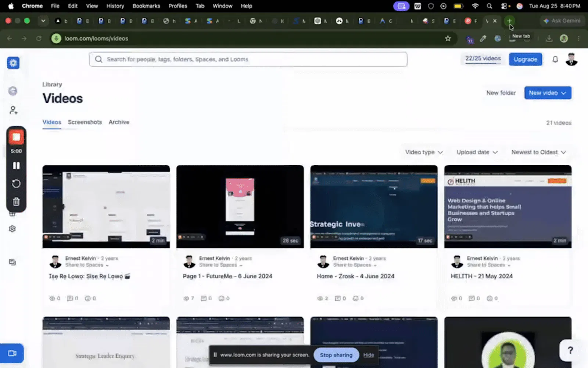
Task: Click the Upgrade button
Action: [525, 59]
